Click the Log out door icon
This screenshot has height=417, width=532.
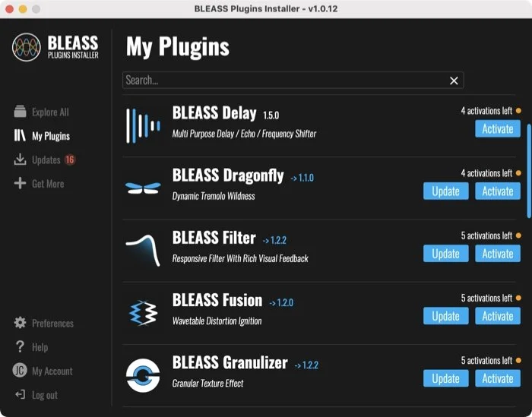[20, 394]
